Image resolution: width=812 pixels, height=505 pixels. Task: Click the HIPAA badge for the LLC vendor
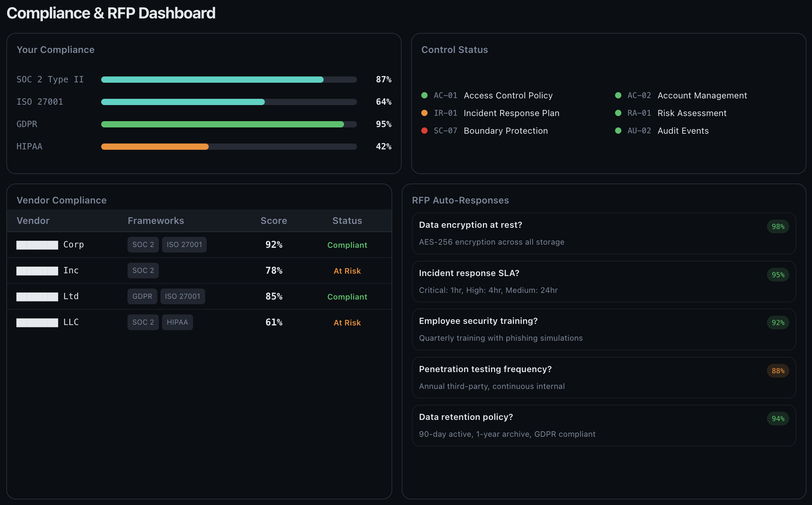(177, 322)
